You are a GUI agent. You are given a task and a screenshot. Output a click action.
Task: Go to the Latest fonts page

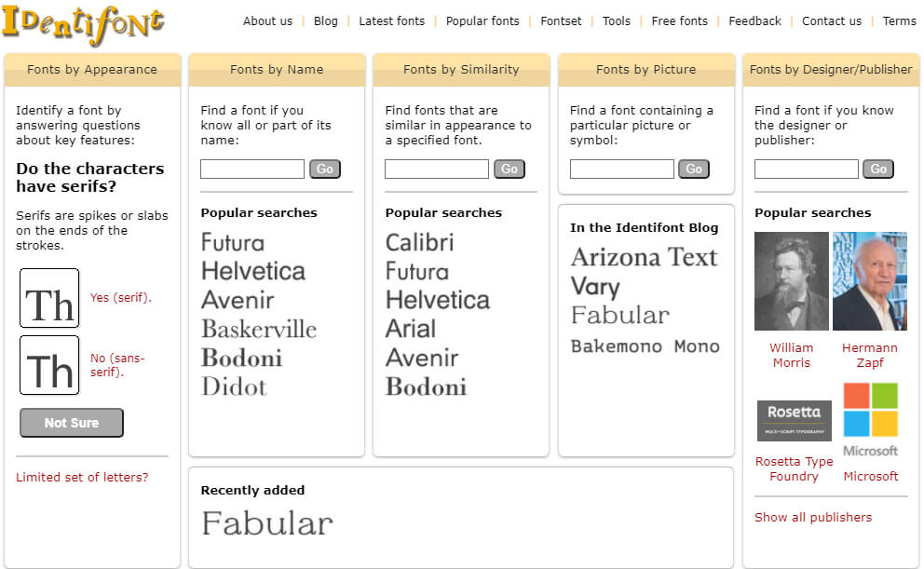392,20
